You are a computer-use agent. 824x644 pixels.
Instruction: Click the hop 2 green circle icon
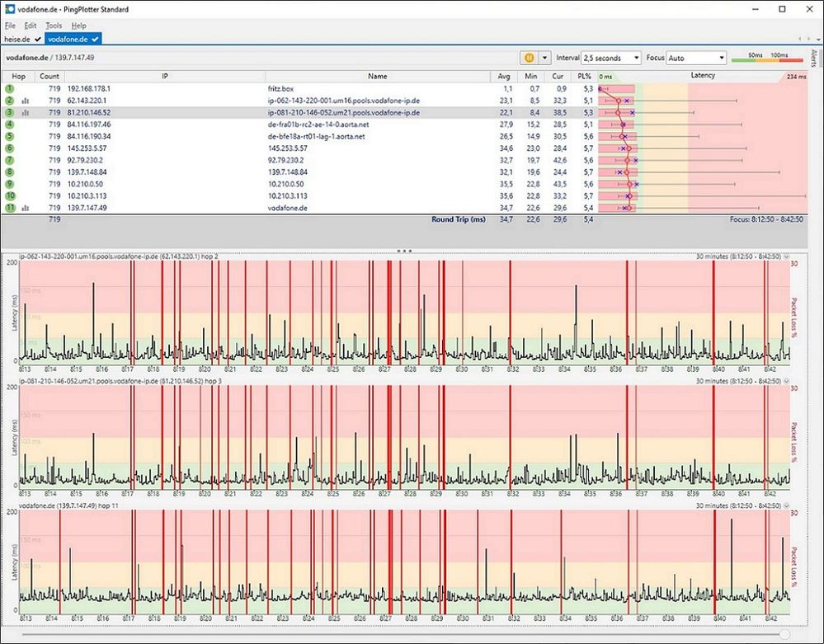10,101
